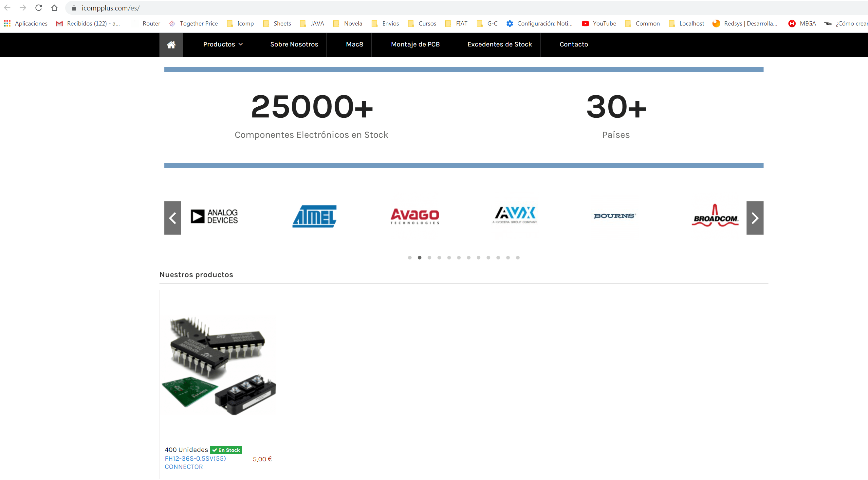
Task: Open the FIAT bookmarks folder
Action: click(x=456, y=23)
